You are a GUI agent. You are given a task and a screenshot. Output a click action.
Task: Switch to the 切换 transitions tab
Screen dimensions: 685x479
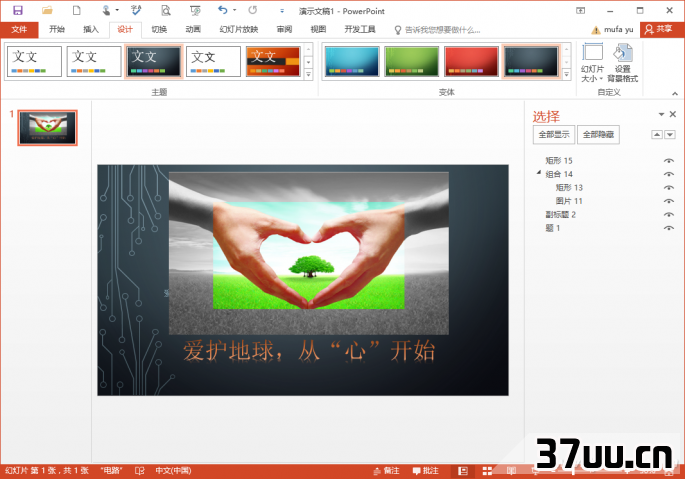[159, 30]
